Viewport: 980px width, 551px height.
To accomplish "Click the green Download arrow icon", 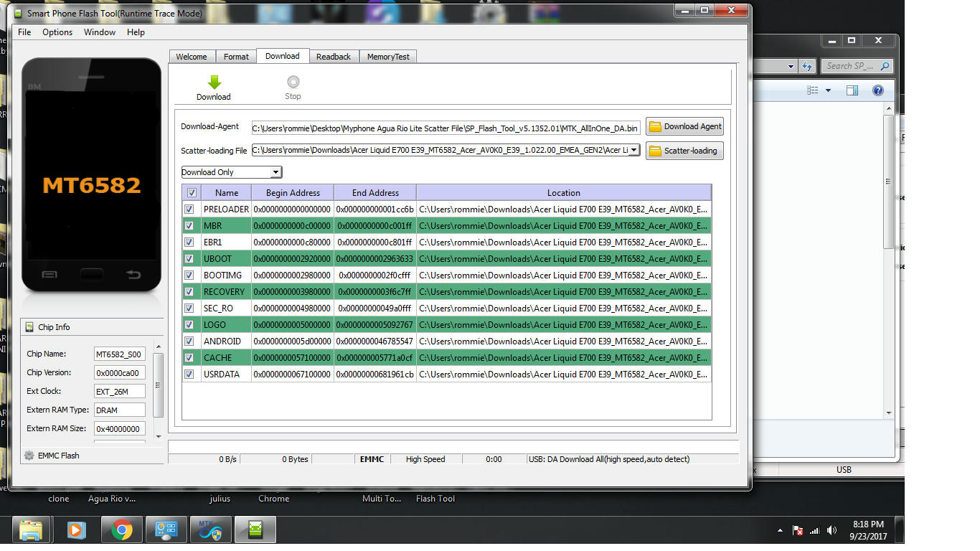I will (214, 82).
